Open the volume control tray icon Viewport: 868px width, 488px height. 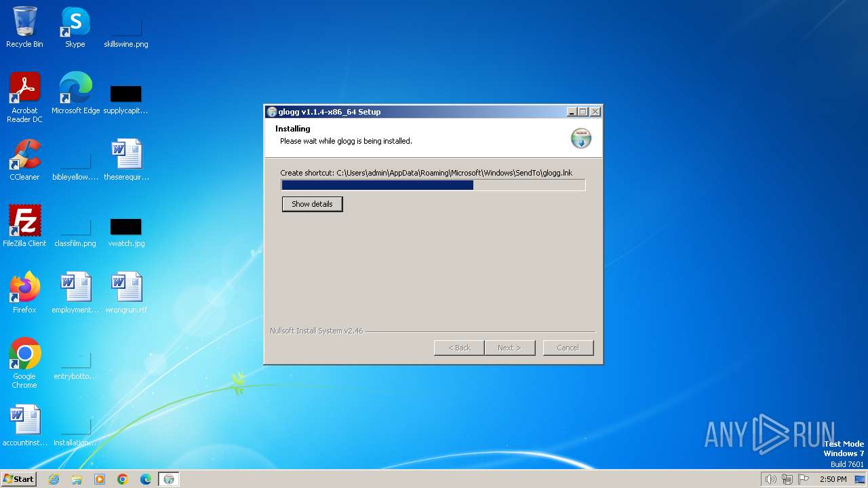[x=771, y=479]
